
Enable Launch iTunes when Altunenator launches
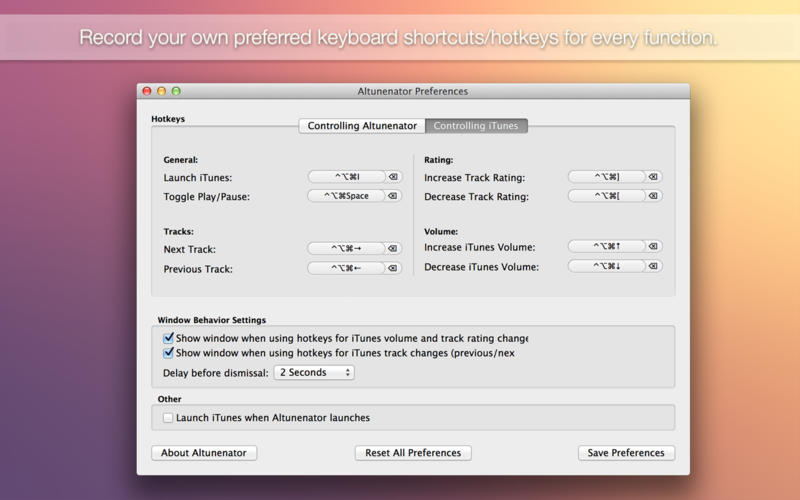pyautogui.click(x=168, y=417)
